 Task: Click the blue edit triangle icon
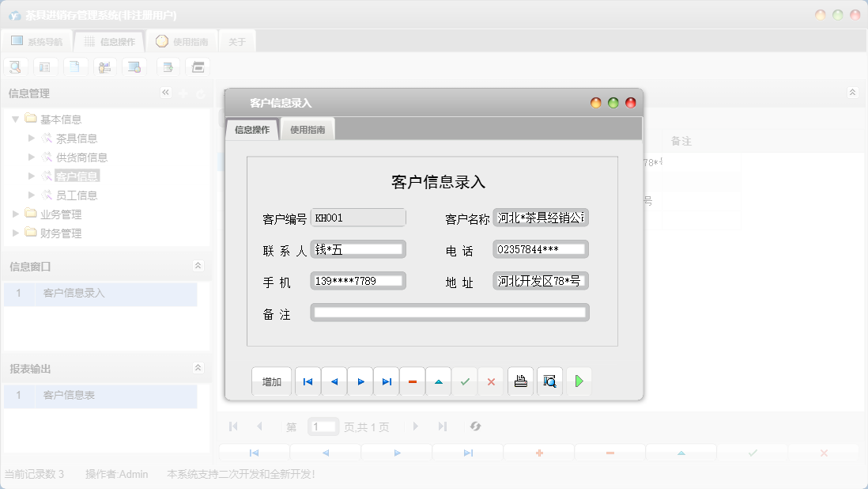tap(438, 381)
